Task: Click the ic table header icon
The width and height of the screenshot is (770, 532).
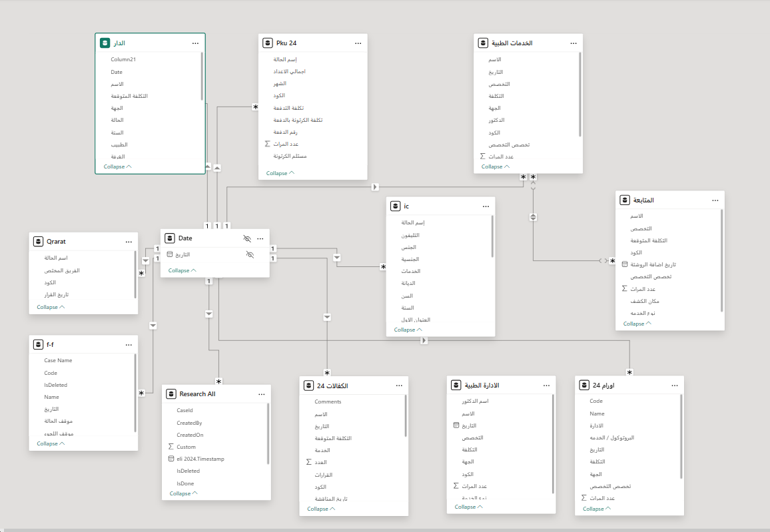Action: pos(396,206)
